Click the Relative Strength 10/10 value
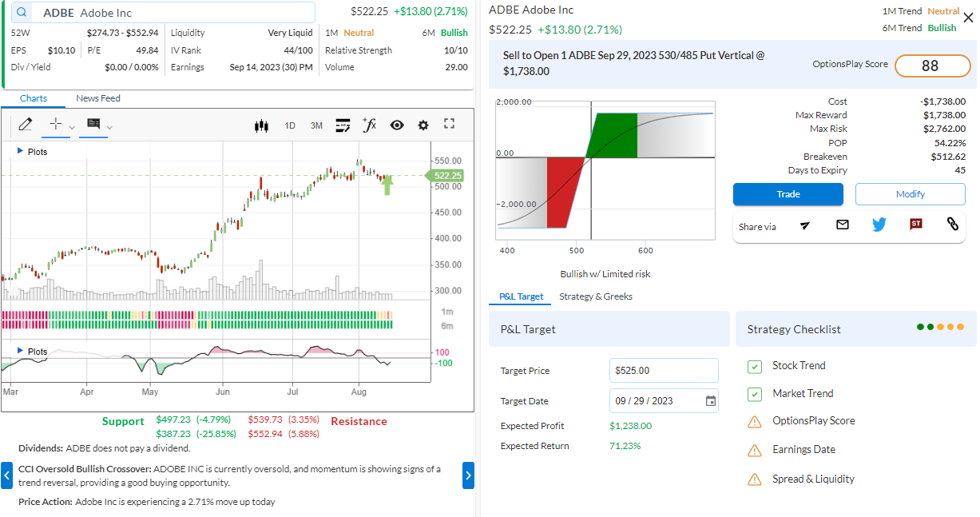 coord(456,50)
